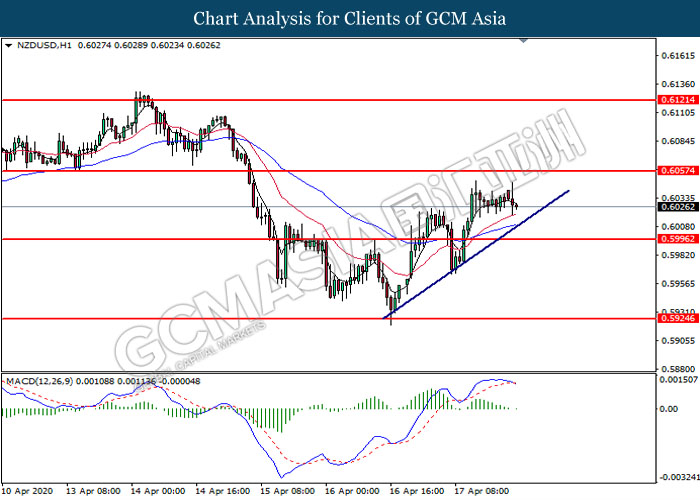
Task: Click the 0.59055 price axis value
Action: pos(678,341)
